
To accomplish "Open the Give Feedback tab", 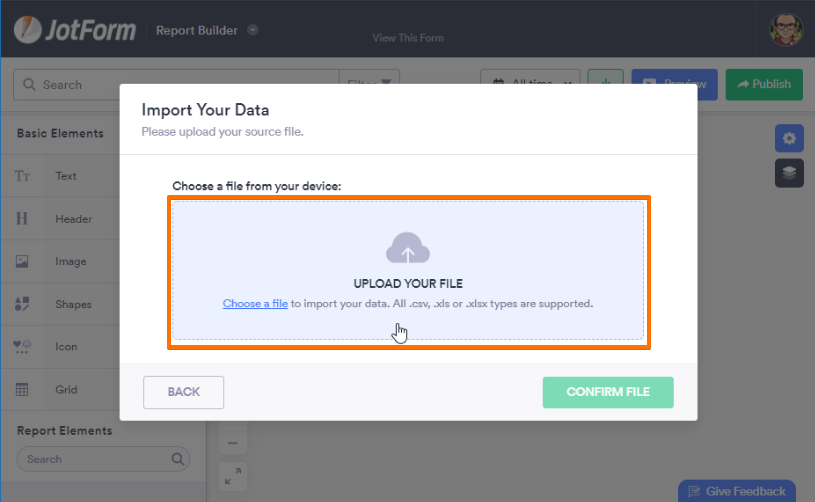I will 737,491.
